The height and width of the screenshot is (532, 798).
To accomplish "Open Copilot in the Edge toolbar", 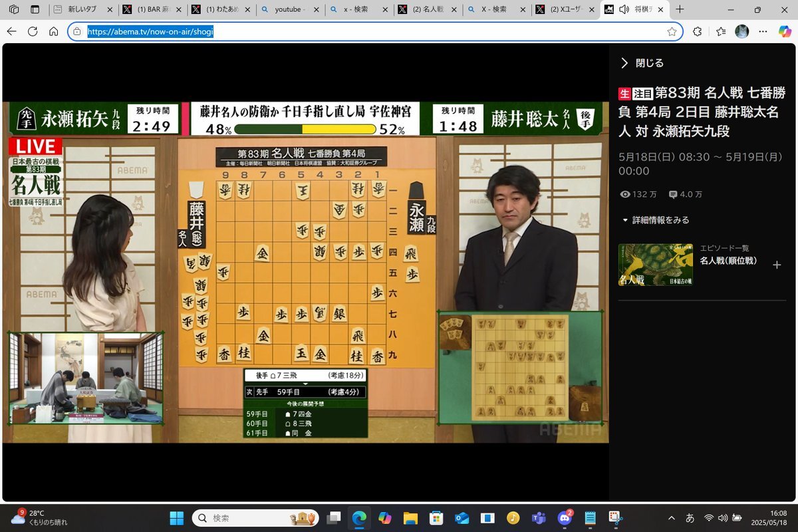I will click(784, 31).
